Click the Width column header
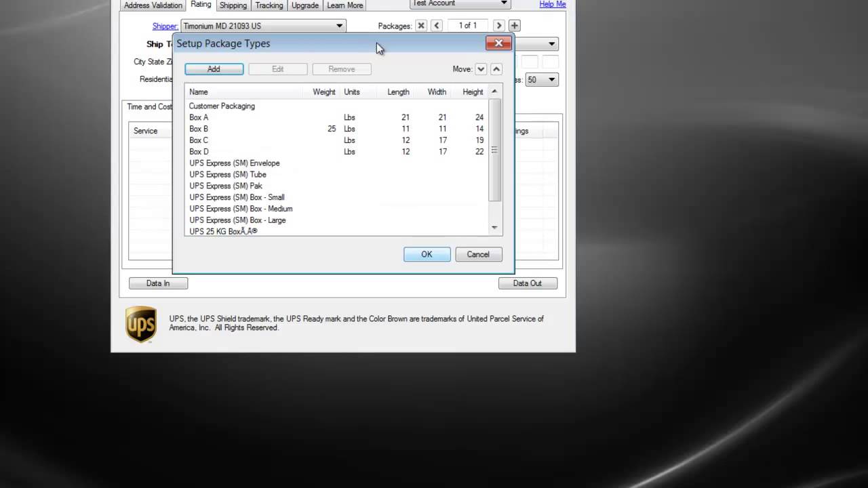The height and width of the screenshot is (488, 868). click(432, 92)
